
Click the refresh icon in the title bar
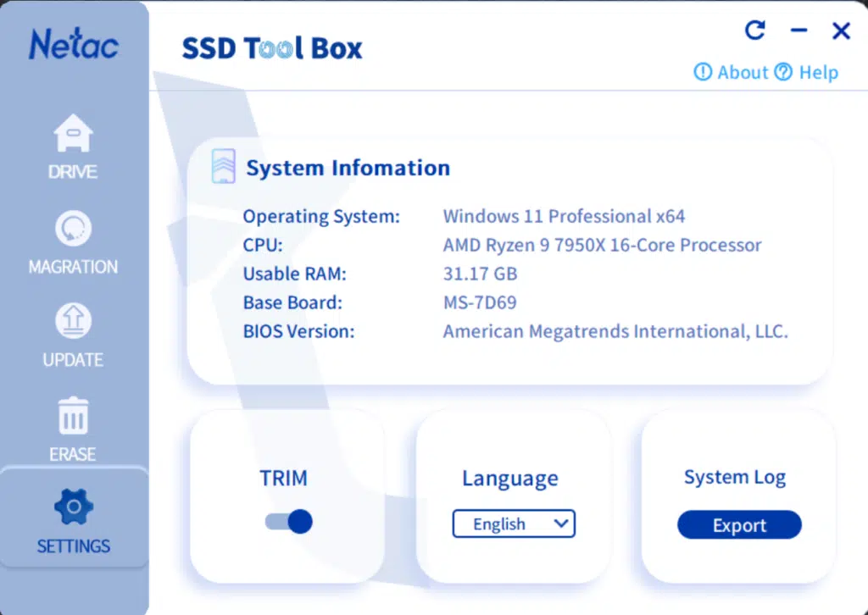click(755, 30)
